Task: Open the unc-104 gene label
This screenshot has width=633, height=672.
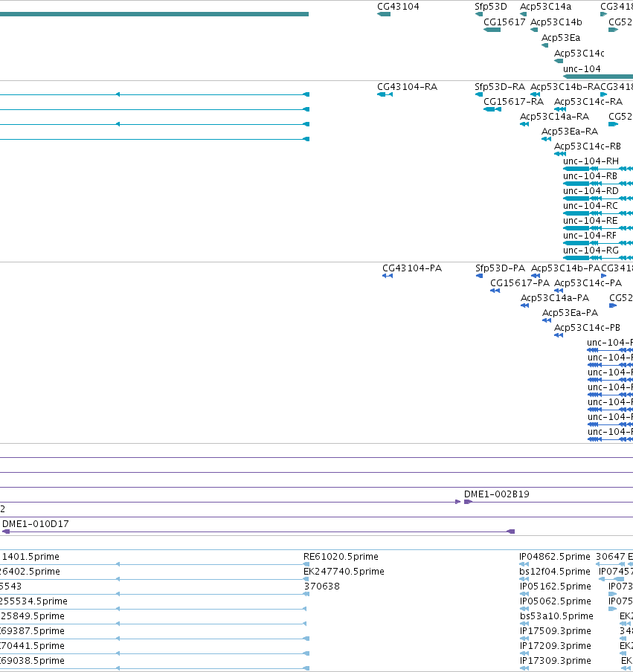Action: point(582,68)
